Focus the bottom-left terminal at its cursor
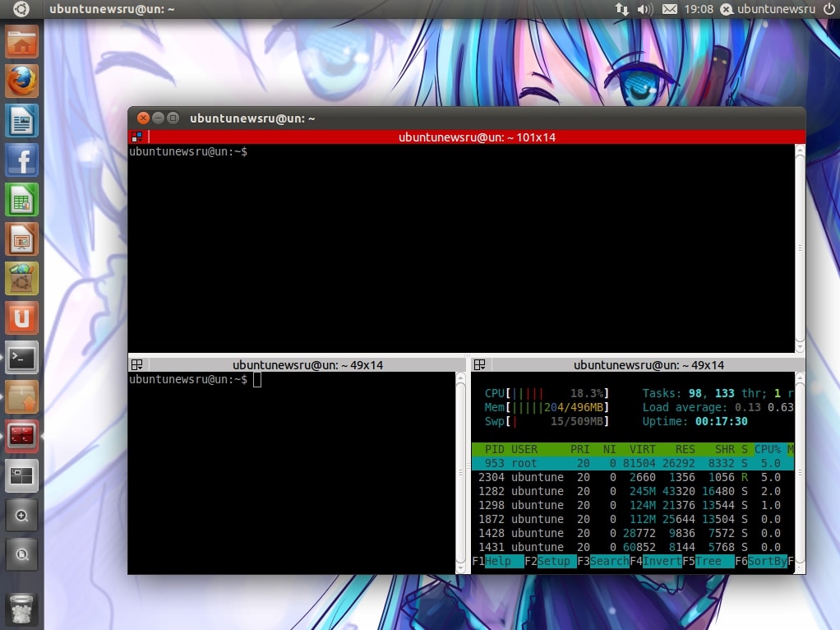This screenshot has width=840, height=630. click(x=257, y=380)
